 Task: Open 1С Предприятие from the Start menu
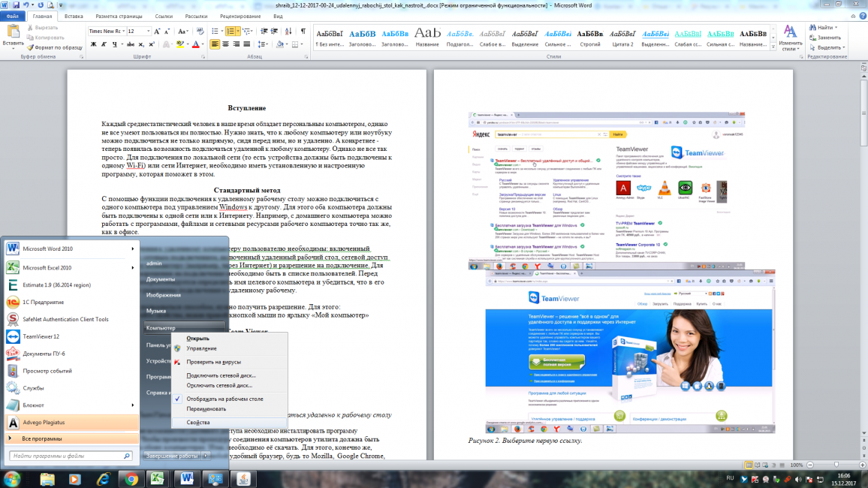pyautogui.click(x=71, y=302)
